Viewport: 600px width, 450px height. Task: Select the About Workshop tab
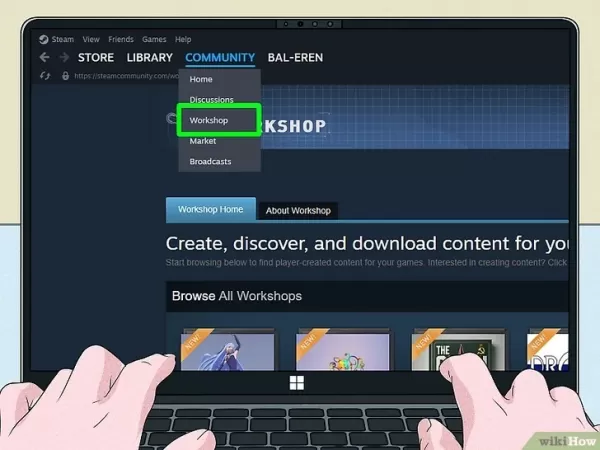tap(298, 210)
